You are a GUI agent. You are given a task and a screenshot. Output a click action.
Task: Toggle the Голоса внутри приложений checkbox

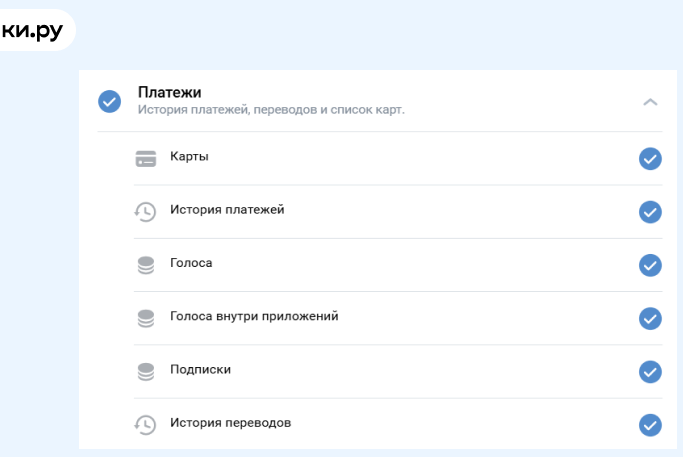coord(650,318)
